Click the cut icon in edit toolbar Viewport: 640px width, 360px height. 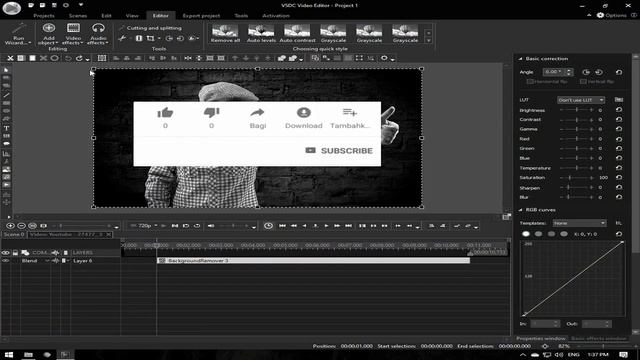point(10,58)
